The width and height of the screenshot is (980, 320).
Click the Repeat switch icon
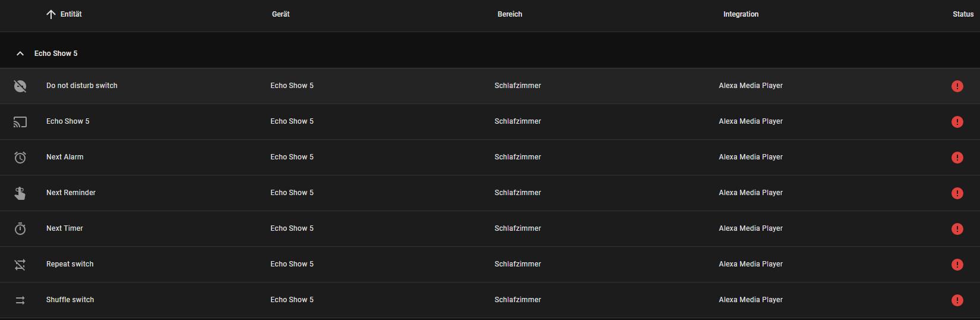[x=20, y=265]
